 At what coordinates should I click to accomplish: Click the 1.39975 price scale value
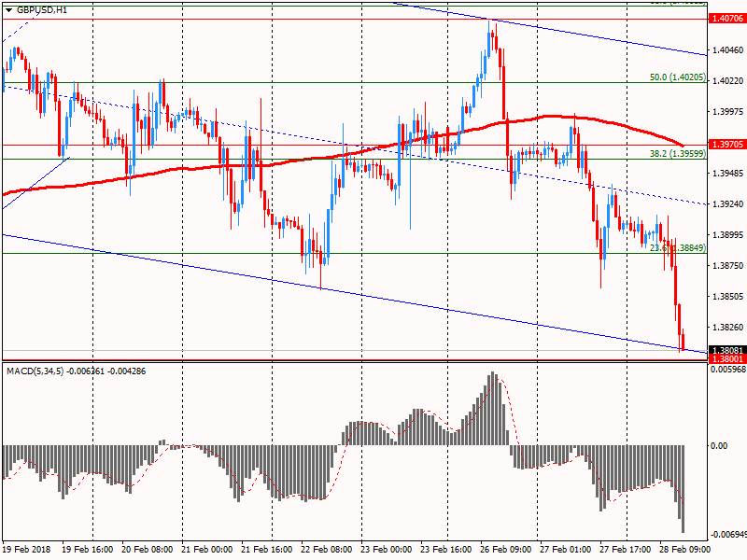pos(727,111)
